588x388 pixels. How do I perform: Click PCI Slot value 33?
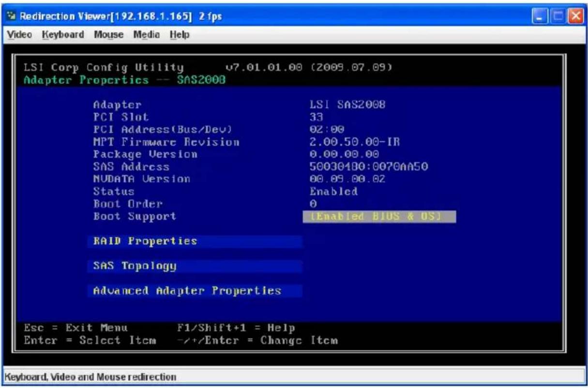pos(316,117)
